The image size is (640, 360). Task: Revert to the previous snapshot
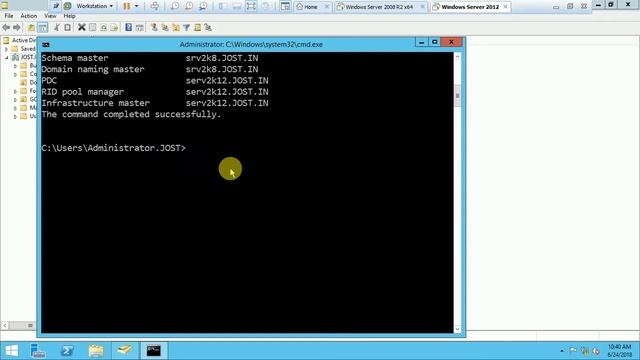pyautogui.click(x=189, y=6)
